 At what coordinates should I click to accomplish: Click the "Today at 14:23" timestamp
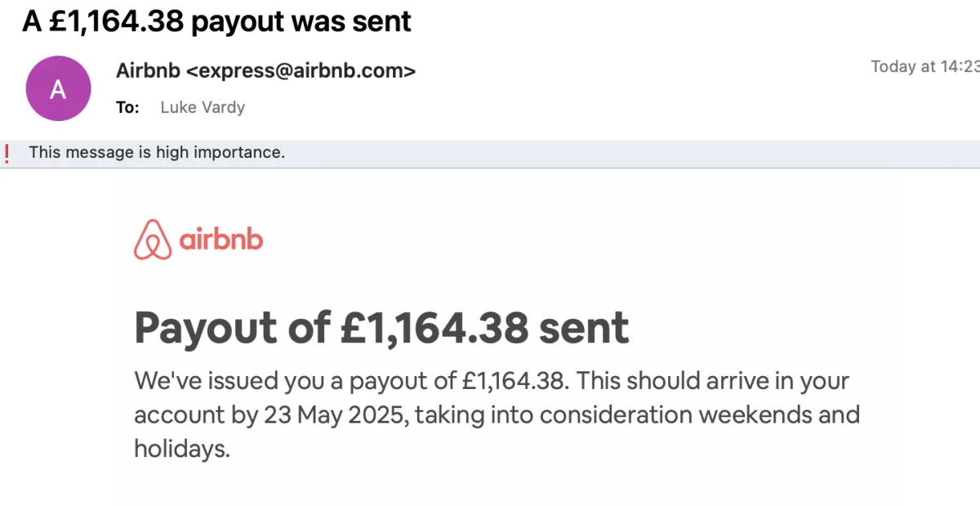(x=925, y=67)
